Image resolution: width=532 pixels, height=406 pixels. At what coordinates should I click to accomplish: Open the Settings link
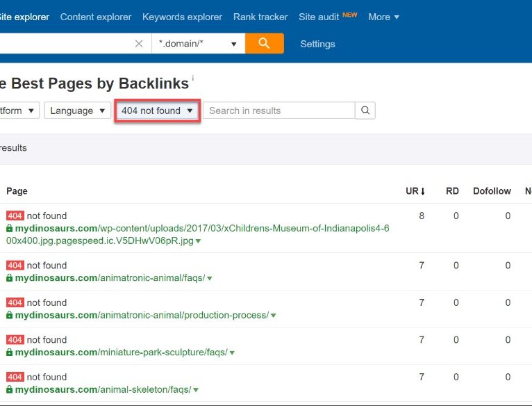click(x=317, y=44)
